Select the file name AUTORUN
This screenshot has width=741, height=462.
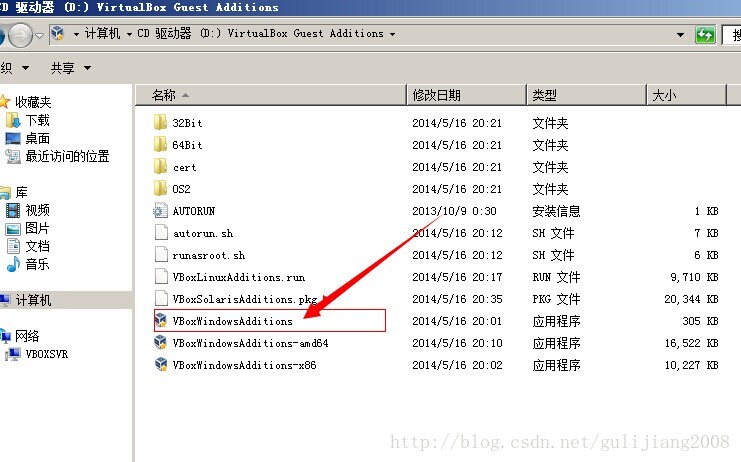[194, 211]
